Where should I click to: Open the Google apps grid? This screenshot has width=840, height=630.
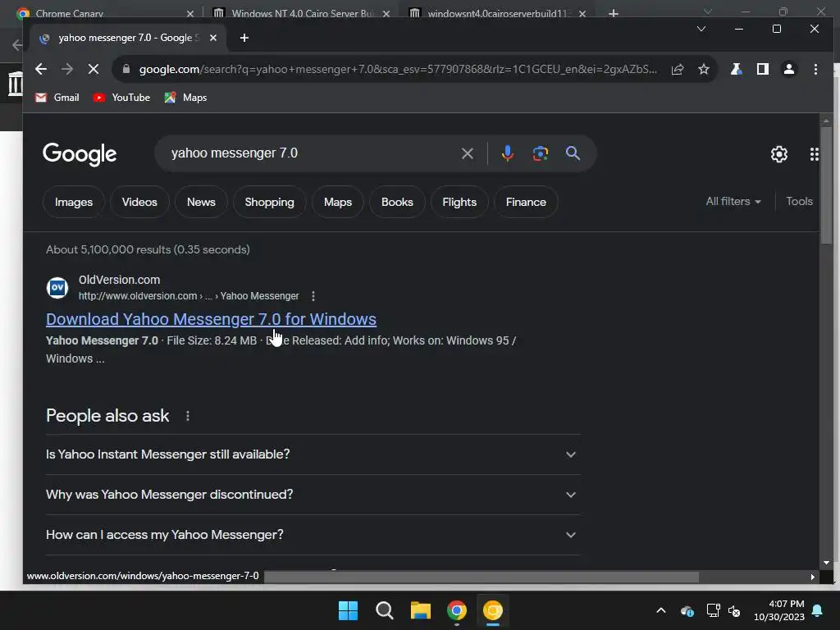[x=815, y=154]
